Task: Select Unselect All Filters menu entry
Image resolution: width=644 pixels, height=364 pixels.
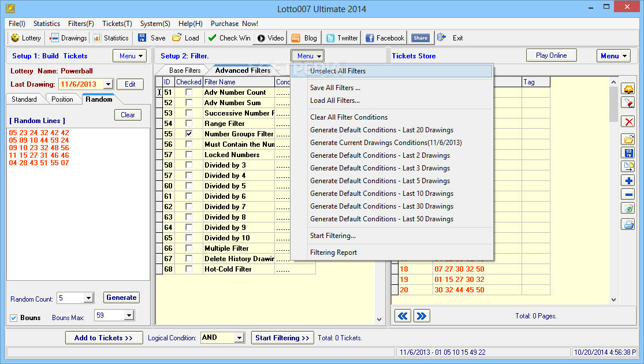Action: [392, 71]
